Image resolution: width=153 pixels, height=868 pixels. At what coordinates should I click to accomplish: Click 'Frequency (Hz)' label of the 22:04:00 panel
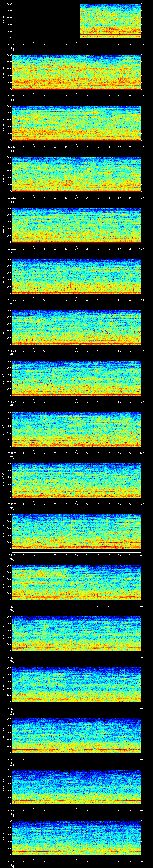pyautogui.click(x=3, y=21)
